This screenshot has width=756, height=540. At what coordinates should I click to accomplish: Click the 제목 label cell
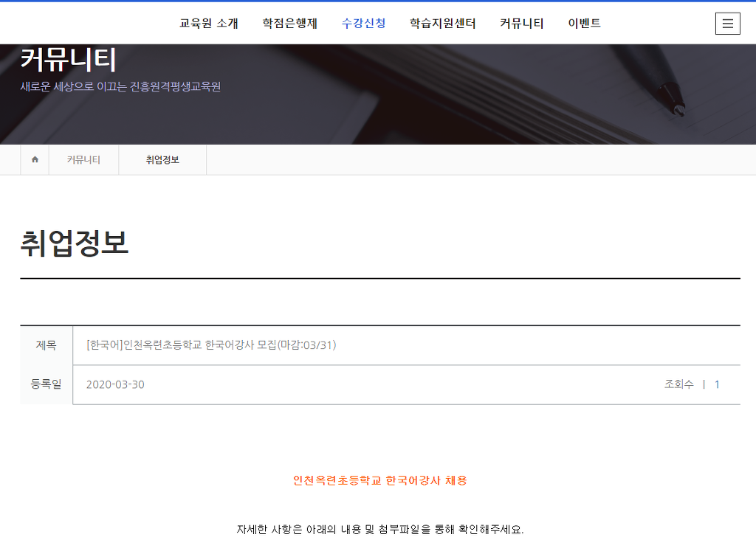47,345
